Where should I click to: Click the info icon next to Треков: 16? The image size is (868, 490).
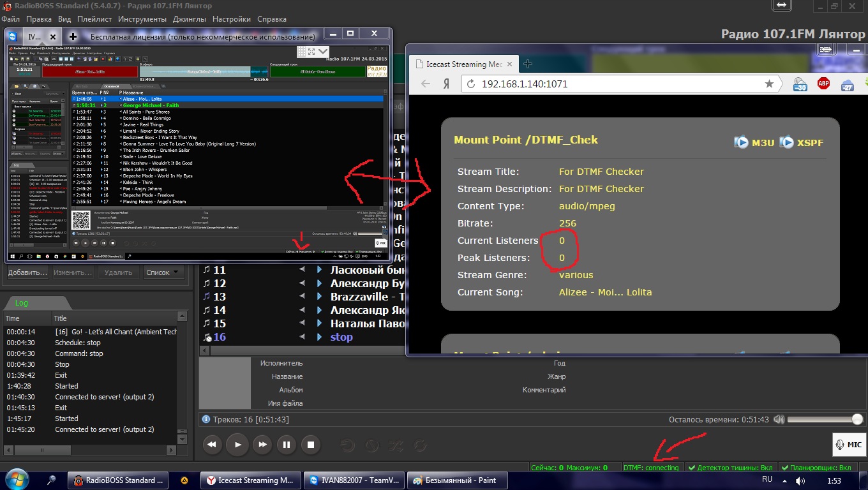click(206, 419)
